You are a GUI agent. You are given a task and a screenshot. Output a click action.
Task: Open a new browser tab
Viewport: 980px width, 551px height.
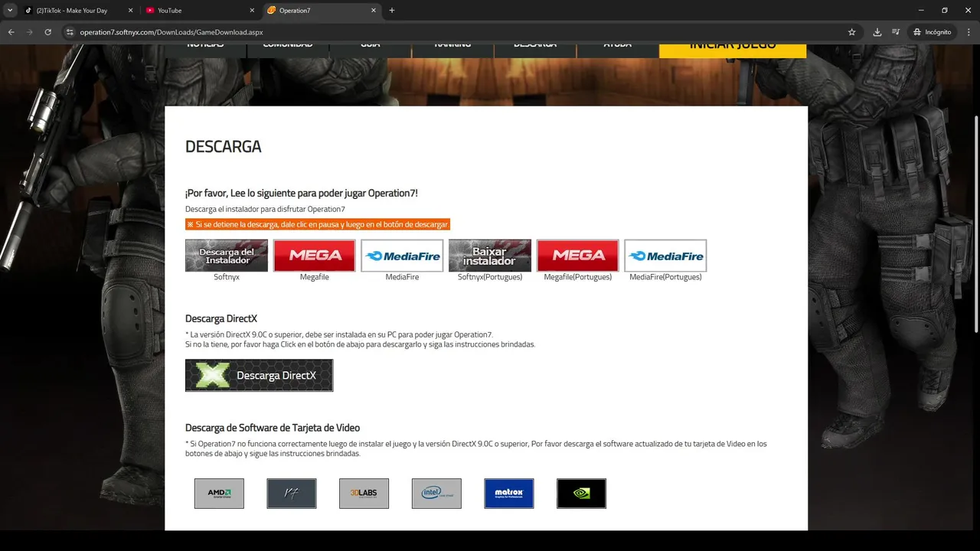(392, 11)
